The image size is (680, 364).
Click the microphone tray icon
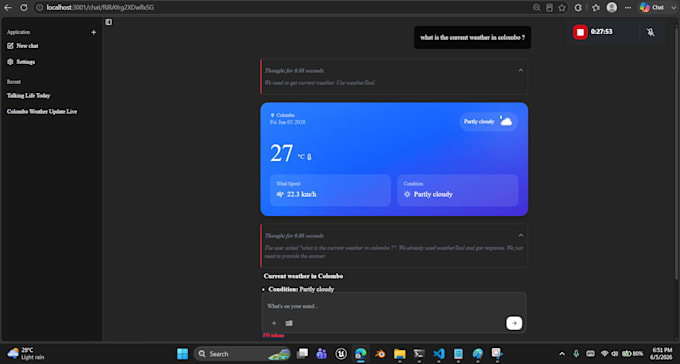point(576,354)
